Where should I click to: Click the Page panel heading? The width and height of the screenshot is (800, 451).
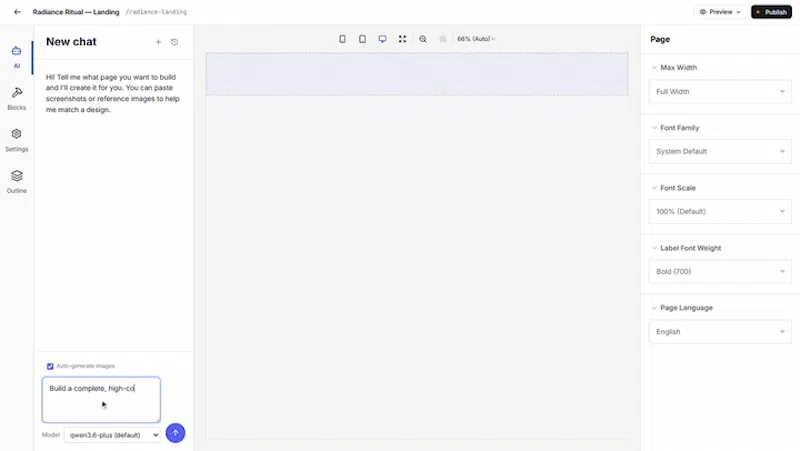[660, 39]
